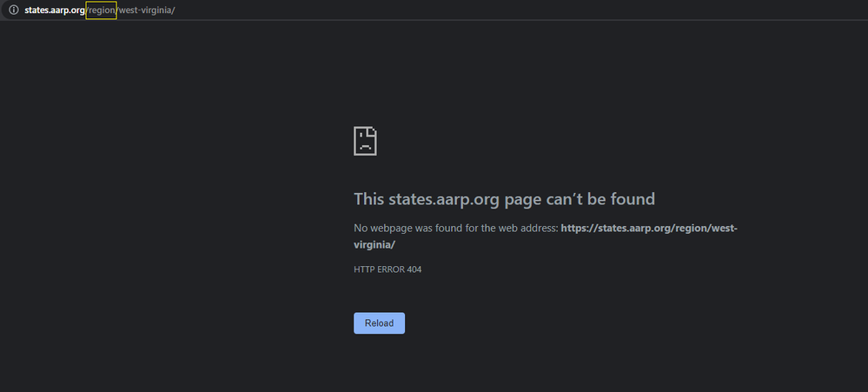
Task: Click the number "404" in the error code
Action: [413, 269]
